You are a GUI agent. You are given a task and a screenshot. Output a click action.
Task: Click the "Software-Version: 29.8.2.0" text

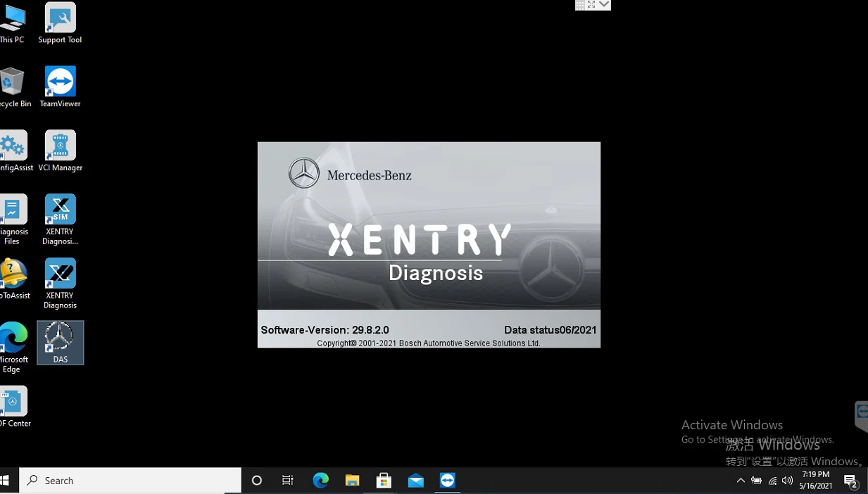325,330
